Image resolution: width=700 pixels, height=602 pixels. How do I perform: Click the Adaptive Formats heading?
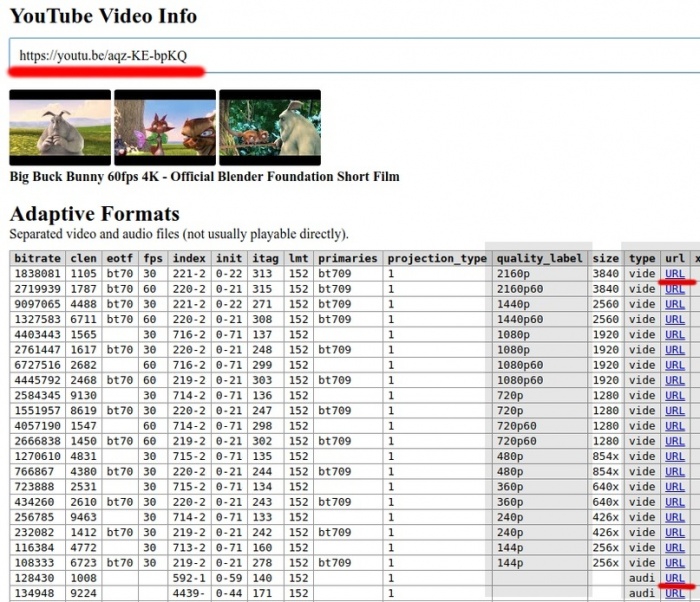95,214
